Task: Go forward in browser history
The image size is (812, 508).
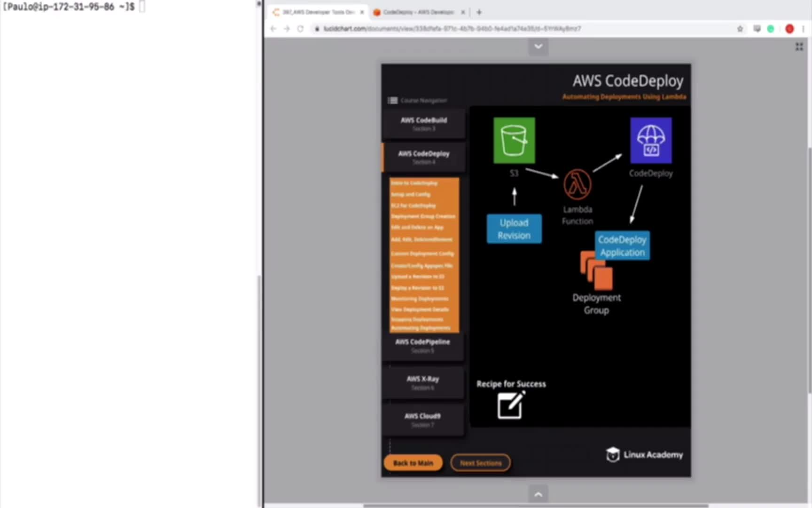Action: click(x=287, y=29)
